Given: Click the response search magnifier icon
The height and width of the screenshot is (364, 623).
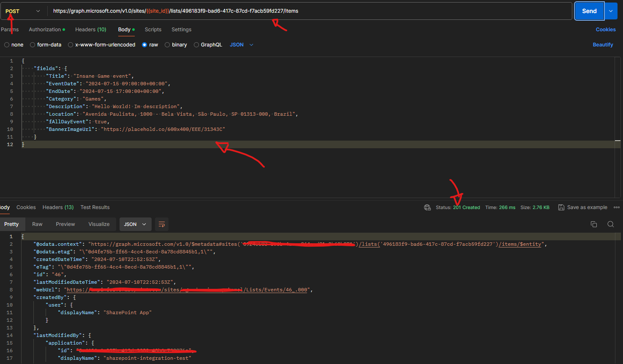Looking at the screenshot, I should (610, 224).
